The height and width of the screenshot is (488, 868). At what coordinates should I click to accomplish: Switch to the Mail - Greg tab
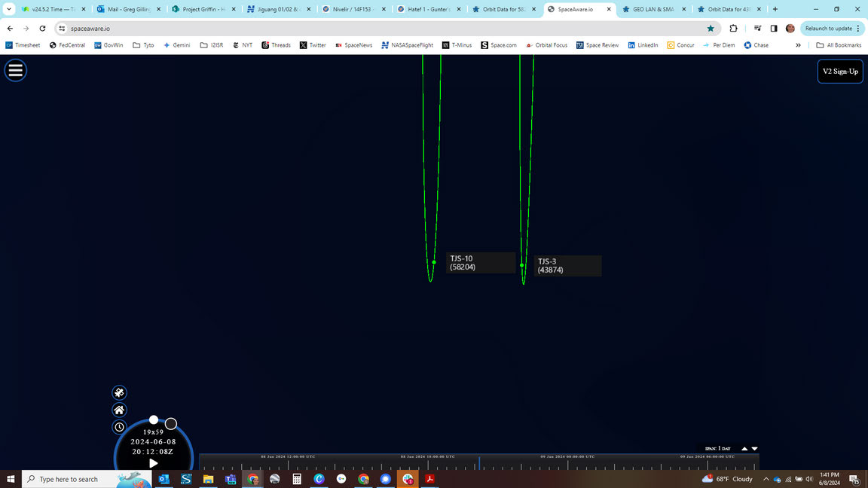(x=129, y=9)
